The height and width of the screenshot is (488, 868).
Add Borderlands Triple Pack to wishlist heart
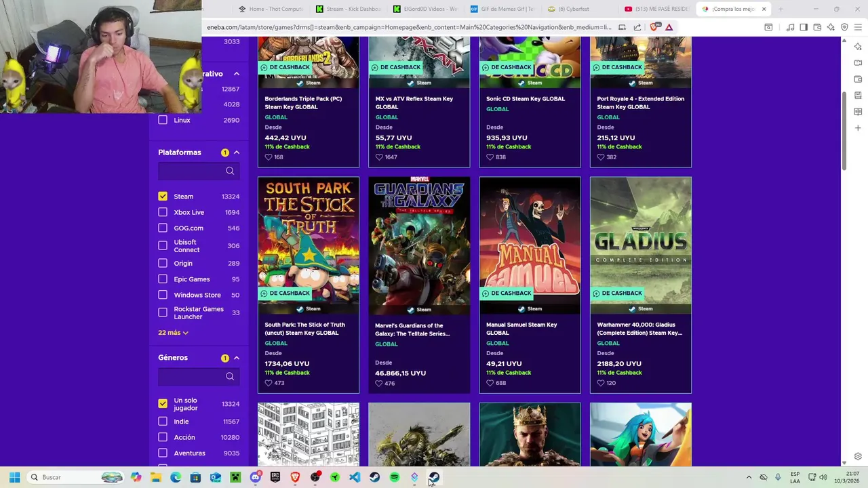pos(269,157)
